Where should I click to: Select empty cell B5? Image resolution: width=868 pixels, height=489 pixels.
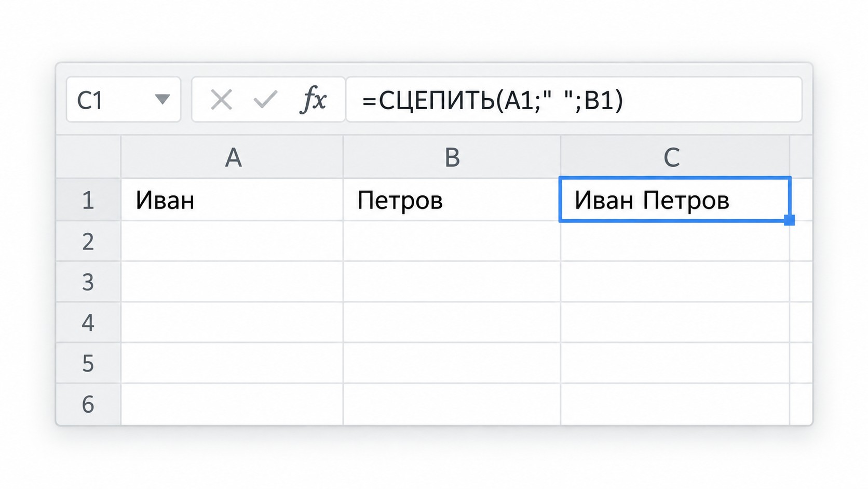pyautogui.click(x=452, y=363)
